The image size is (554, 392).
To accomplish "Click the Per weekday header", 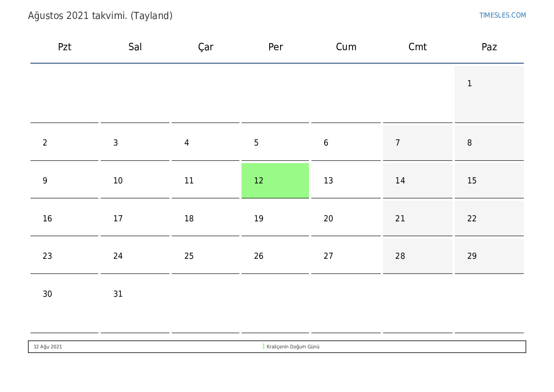I will (275, 47).
